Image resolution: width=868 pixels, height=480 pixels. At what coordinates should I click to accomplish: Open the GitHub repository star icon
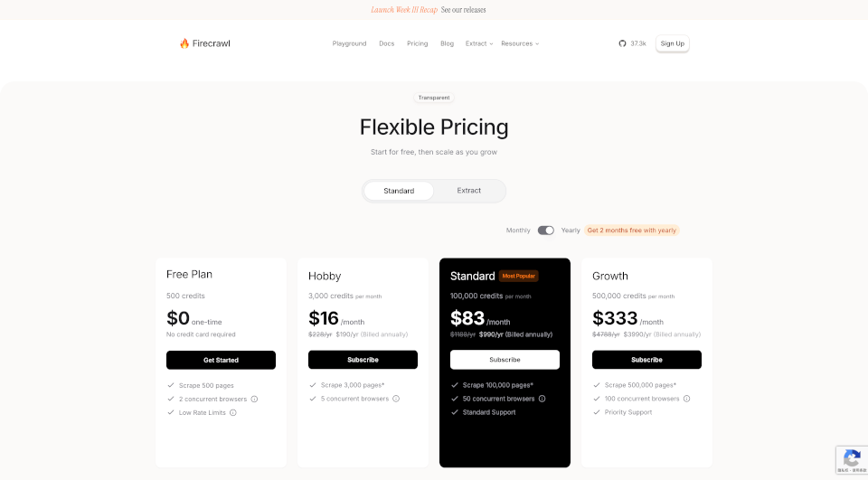(622, 43)
